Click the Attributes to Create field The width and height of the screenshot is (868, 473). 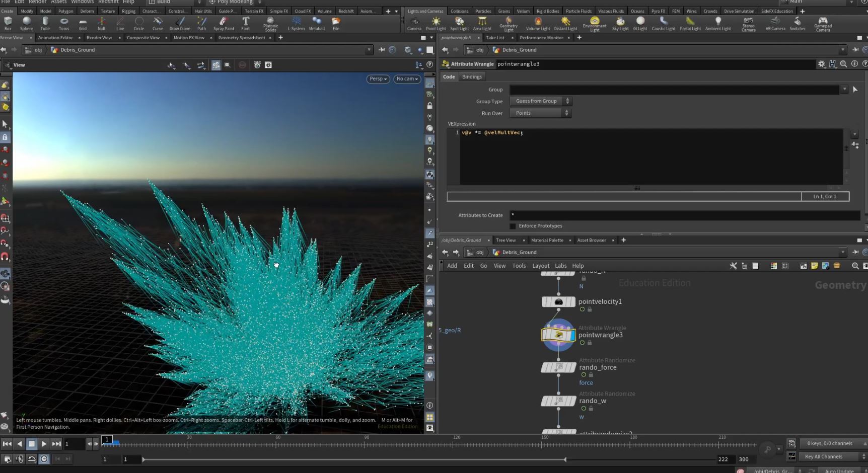point(685,215)
